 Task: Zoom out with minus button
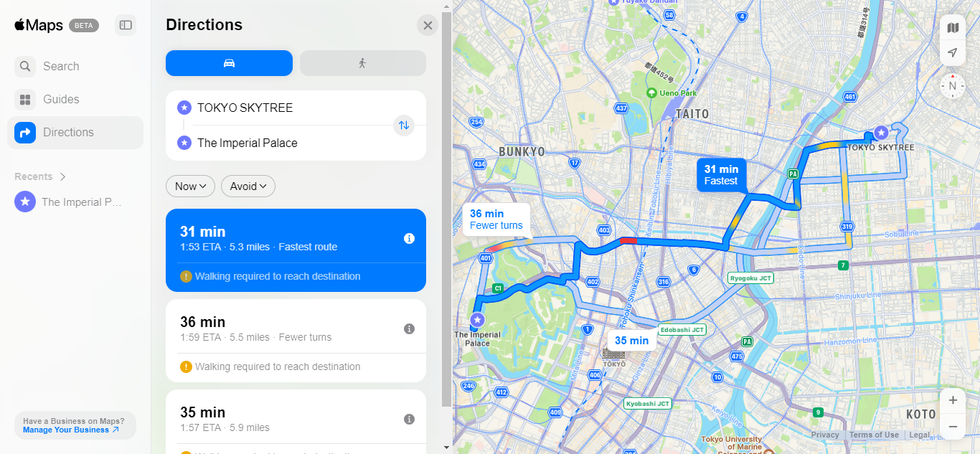(x=953, y=427)
